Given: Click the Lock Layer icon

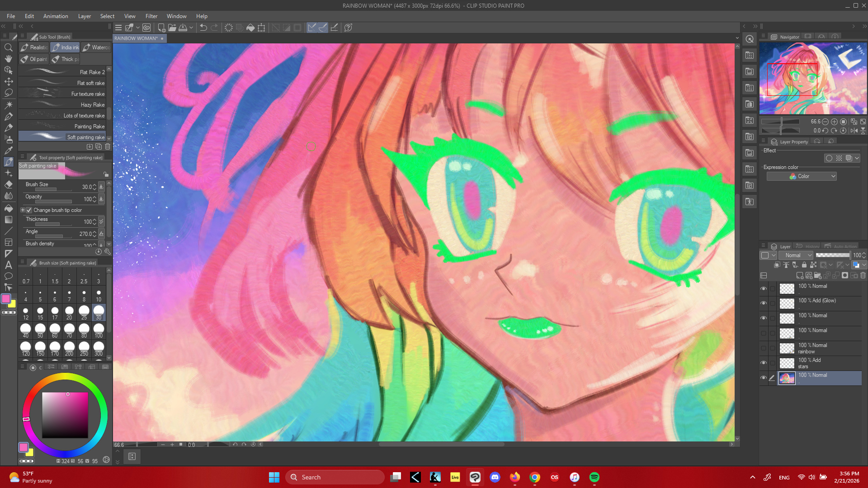Looking at the screenshot, I should coord(804,265).
